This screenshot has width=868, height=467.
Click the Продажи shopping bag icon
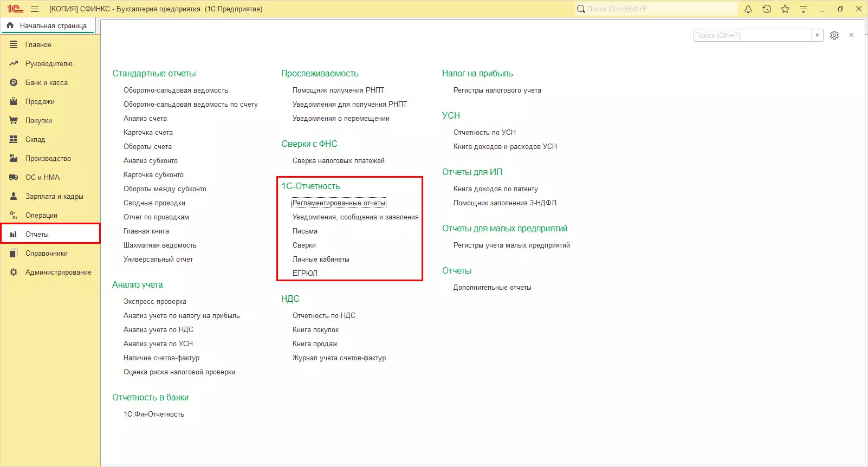click(14, 102)
